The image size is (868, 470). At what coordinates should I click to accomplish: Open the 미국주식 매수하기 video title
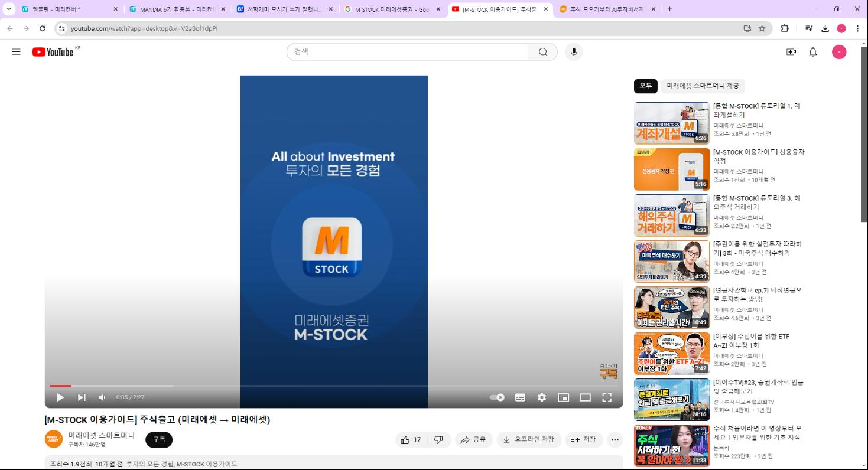pyautogui.click(x=758, y=249)
